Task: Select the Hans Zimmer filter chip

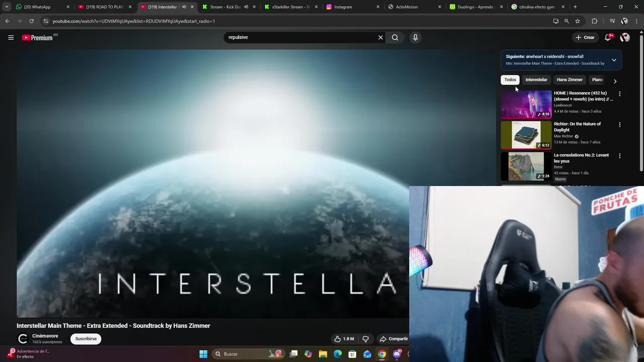Action: click(570, 80)
